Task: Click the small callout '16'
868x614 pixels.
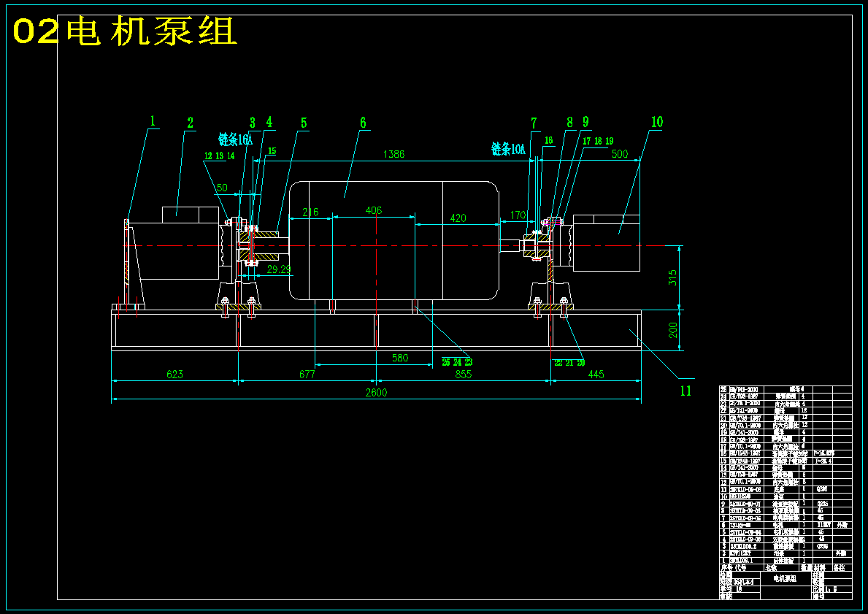Action: tap(548, 141)
